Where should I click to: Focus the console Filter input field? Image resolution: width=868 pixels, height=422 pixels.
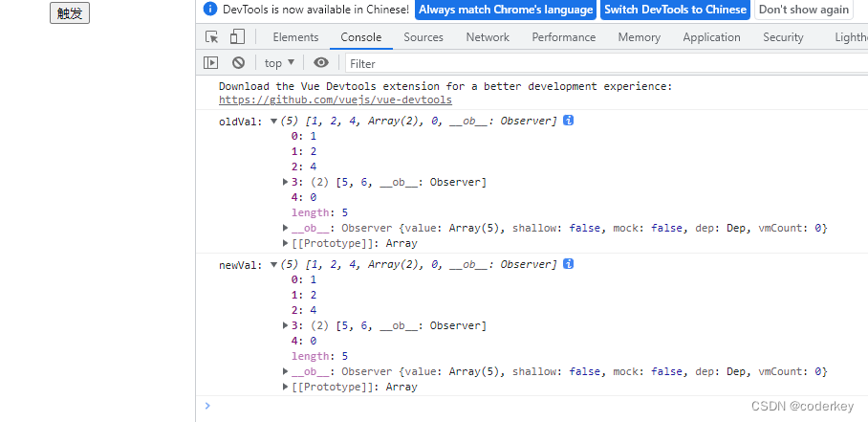tap(606, 63)
